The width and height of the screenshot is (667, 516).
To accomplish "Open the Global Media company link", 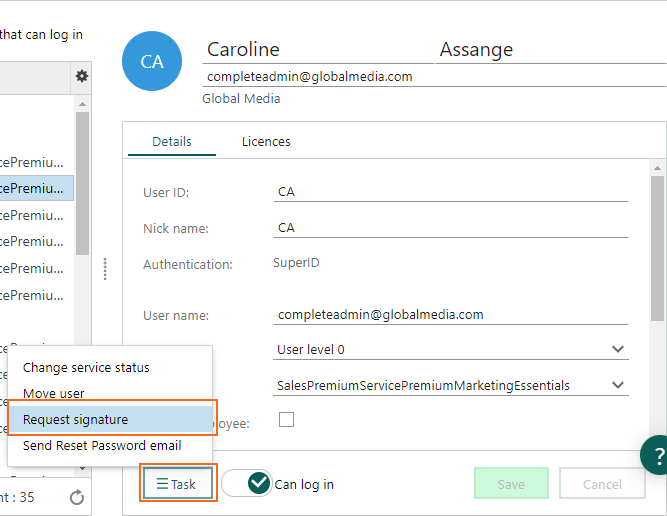I will point(241,99).
